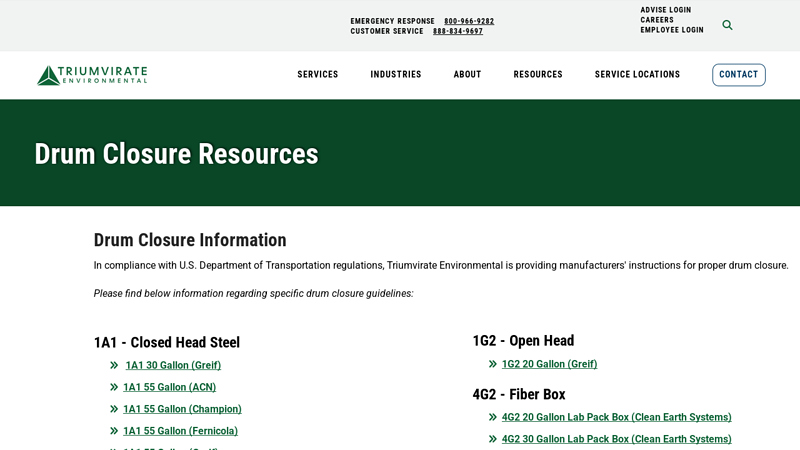Click chevron bullet beside 4G2 20 Gallon Lab Pack Box
This screenshot has height=450, width=800.
click(x=492, y=417)
